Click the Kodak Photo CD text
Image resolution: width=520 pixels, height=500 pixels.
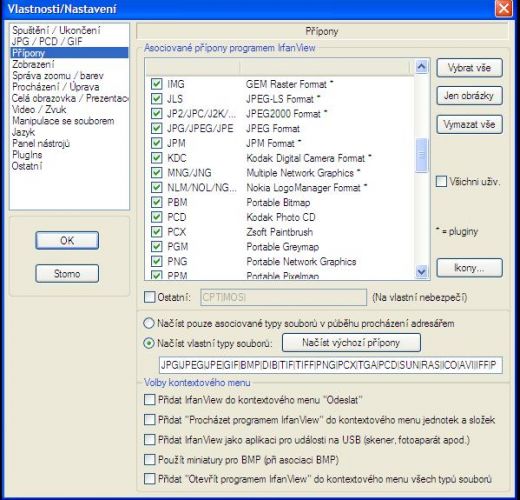tap(281, 217)
